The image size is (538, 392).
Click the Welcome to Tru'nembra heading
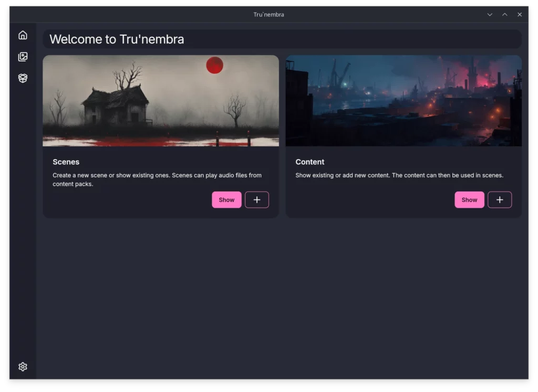pyautogui.click(x=117, y=39)
